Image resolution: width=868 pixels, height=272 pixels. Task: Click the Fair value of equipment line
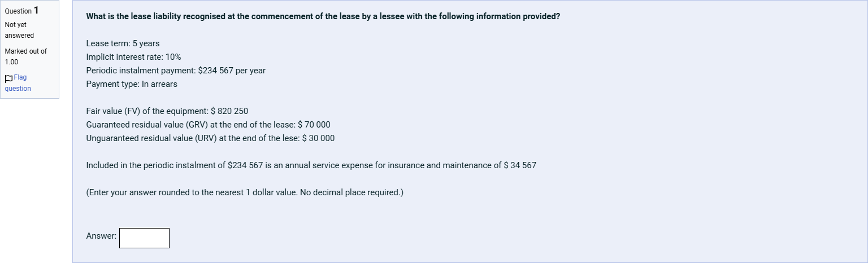pos(167,111)
